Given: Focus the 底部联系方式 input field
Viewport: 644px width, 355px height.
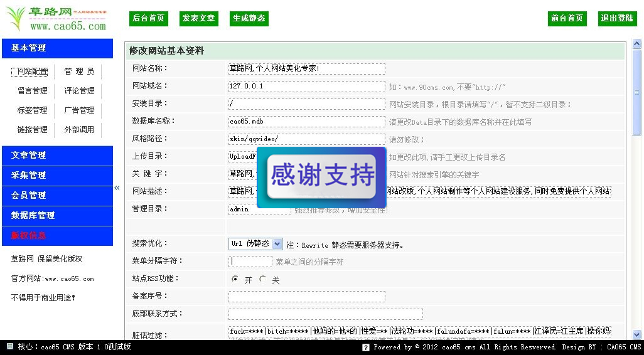Looking at the screenshot, I should (x=325, y=314).
